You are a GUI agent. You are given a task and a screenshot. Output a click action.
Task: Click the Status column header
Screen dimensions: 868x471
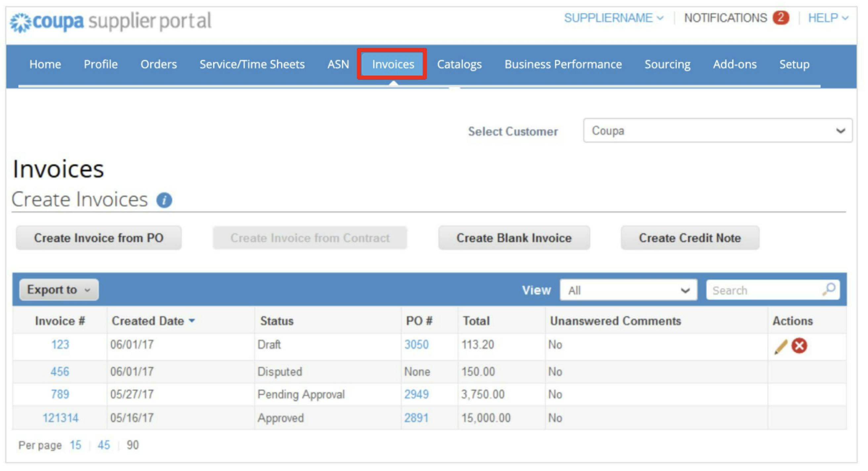(x=277, y=321)
